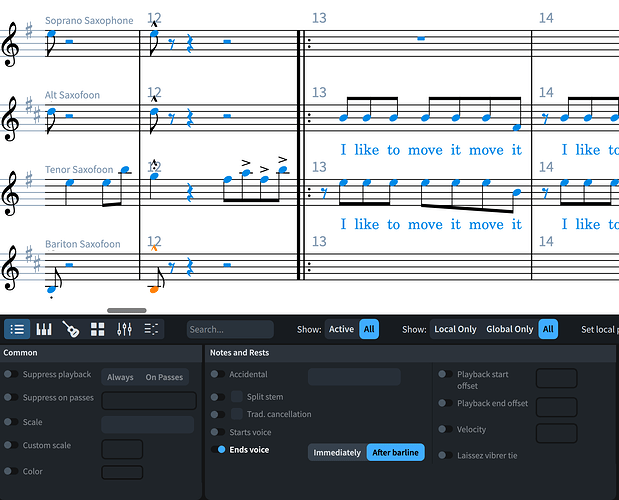Choose Immediately for Ends voice
The height and width of the screenshot is (500, 619).
(x=337, y=452)
